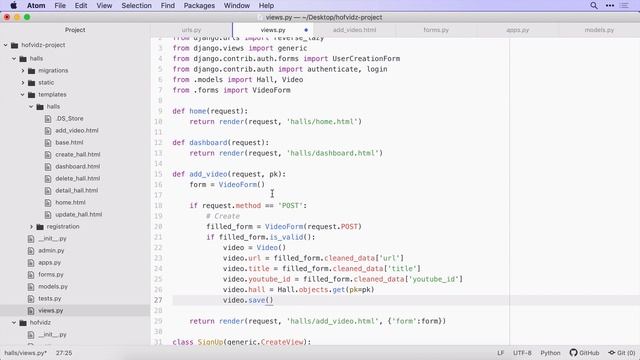This screenshot has height=360, width=640.
Task: Open apps.py file in tree view
Action: coord(49,262)
